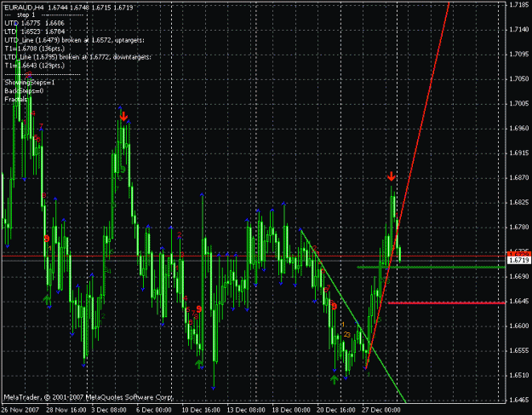
Task: Select the thick red horizontal downtarget line
Action: pyautogui.click(x=447, y=303)
